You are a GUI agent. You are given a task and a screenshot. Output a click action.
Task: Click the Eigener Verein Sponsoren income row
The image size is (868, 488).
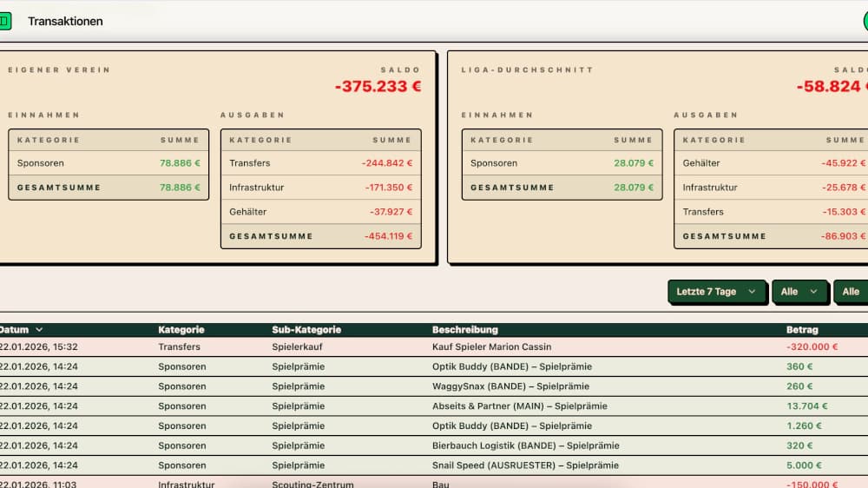point(108,163)
